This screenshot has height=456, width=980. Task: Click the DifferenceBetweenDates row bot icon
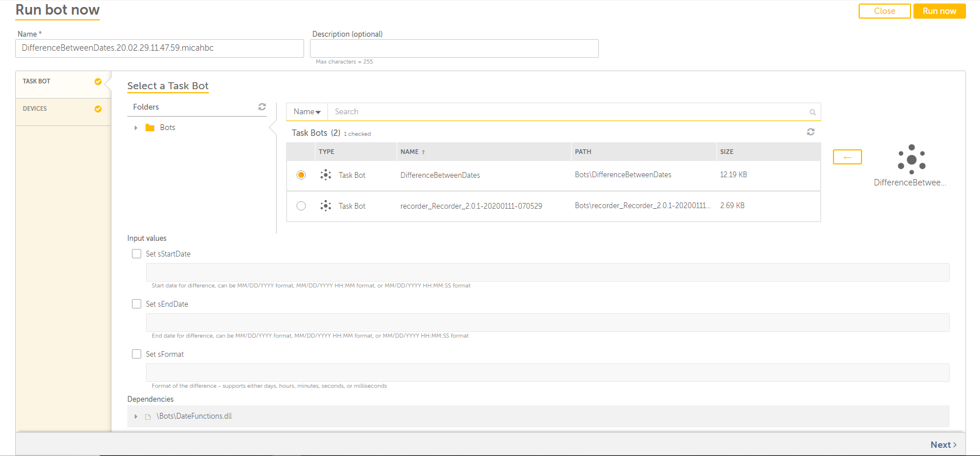(x=326, y=175)
